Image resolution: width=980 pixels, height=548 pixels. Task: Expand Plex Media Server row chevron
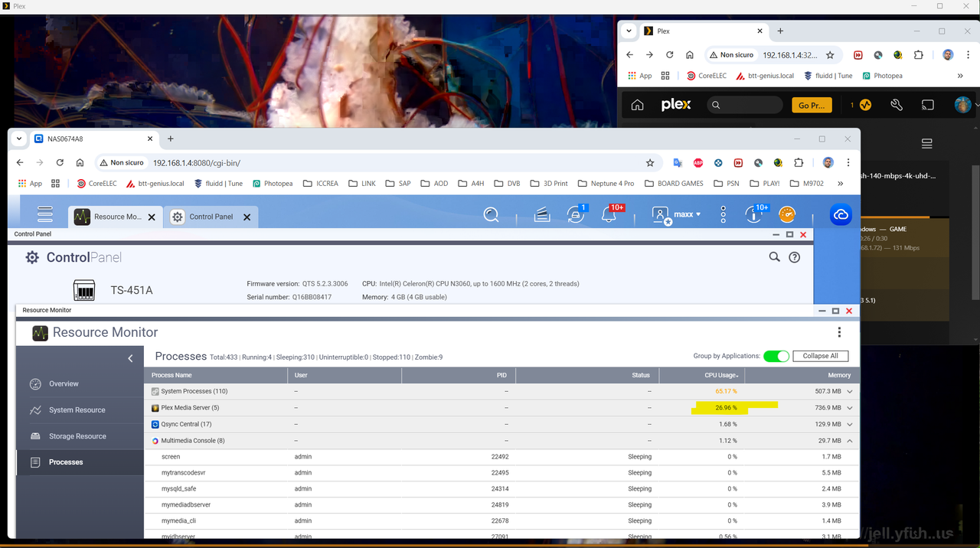click(x=849, y=408)
